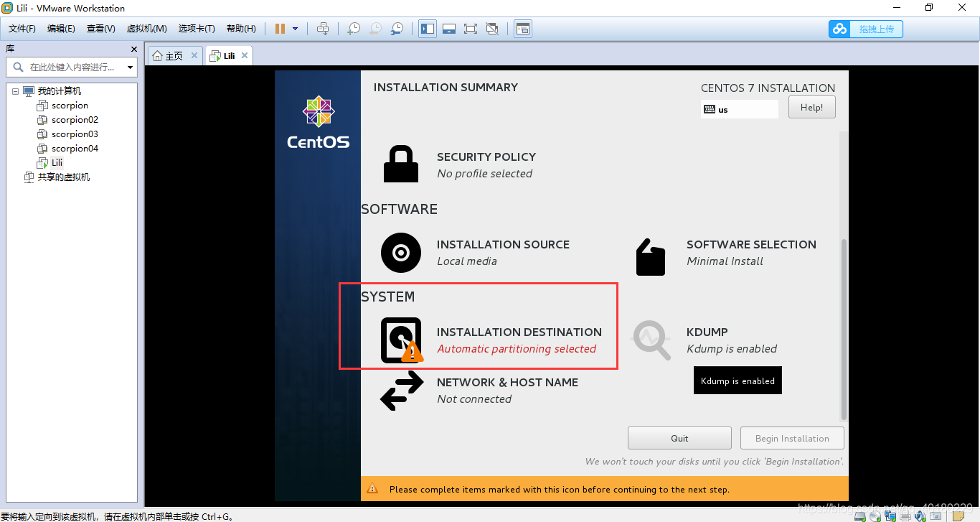Image resolution: width=980 pixels, height=522 pixels.
Task: Select scorpion04 in the library tree
Action: tap(75, 149)
